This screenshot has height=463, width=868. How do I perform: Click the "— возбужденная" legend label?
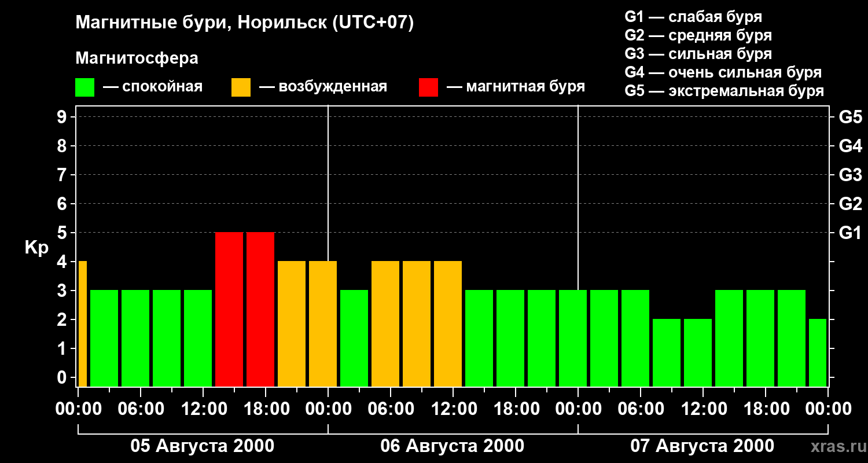[x=323, y=87]
